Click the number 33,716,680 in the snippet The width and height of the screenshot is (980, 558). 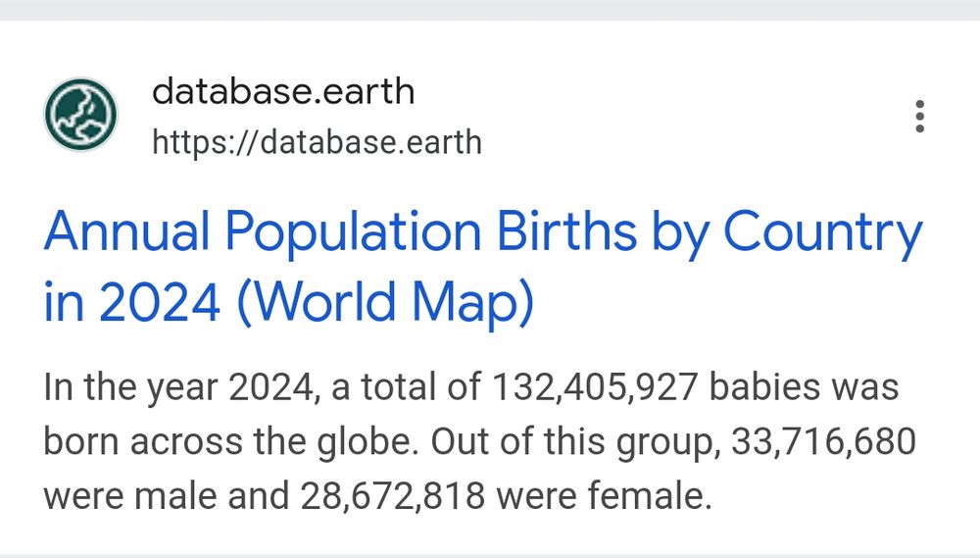pyautogui.click(x=823, y=441)
